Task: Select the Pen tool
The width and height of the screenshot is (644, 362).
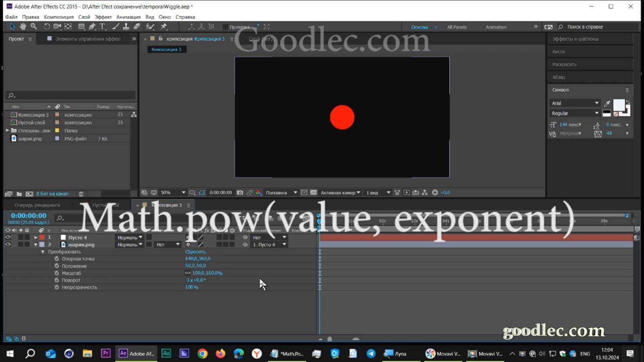Action: tap(92, 27)
